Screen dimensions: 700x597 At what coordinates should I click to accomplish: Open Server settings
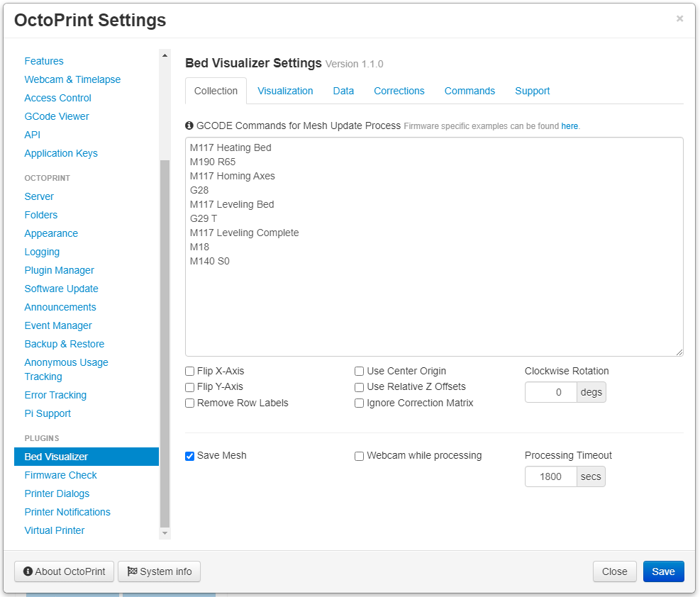[39, 196]
